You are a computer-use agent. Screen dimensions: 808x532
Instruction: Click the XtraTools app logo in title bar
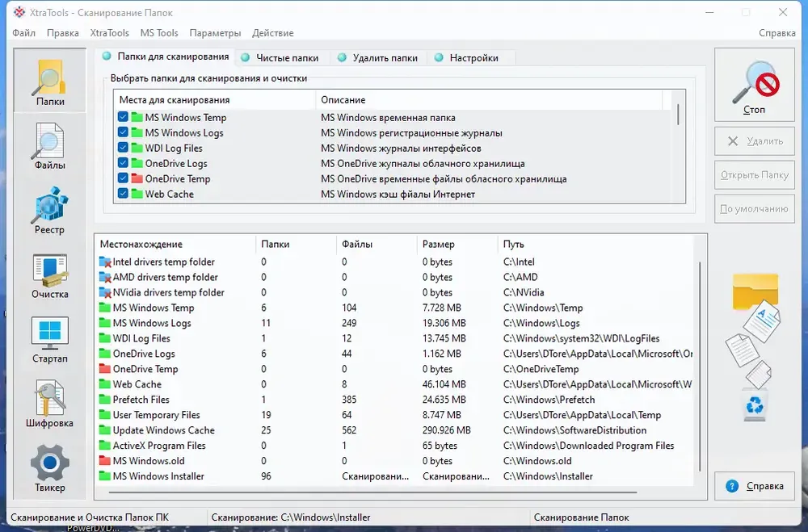(x=19, y=12)
